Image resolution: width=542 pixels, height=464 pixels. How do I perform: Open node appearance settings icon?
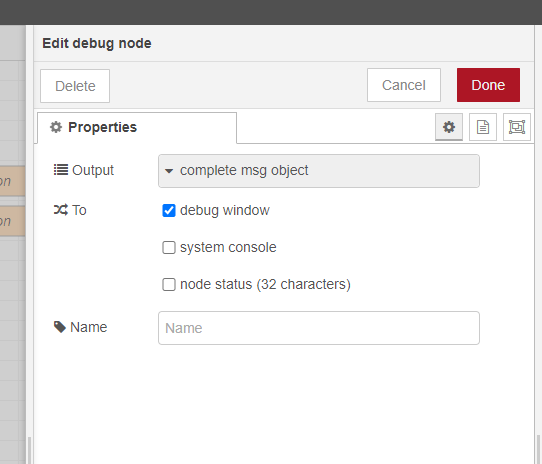517,127
